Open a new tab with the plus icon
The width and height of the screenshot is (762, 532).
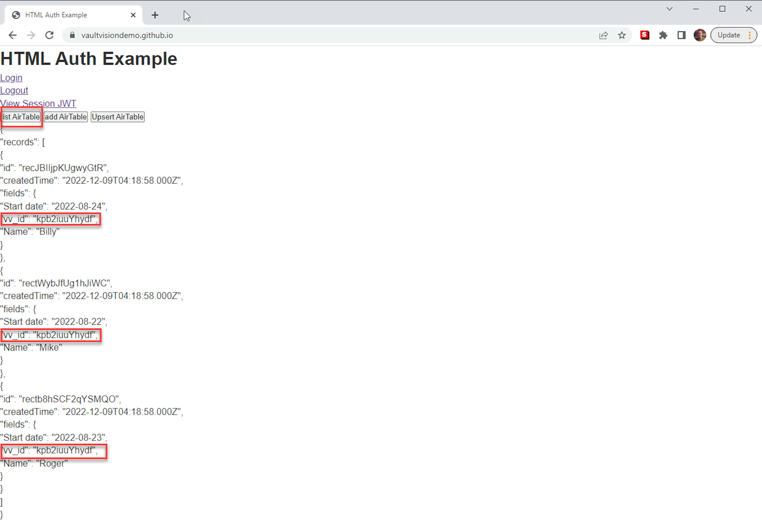(155, 15)
